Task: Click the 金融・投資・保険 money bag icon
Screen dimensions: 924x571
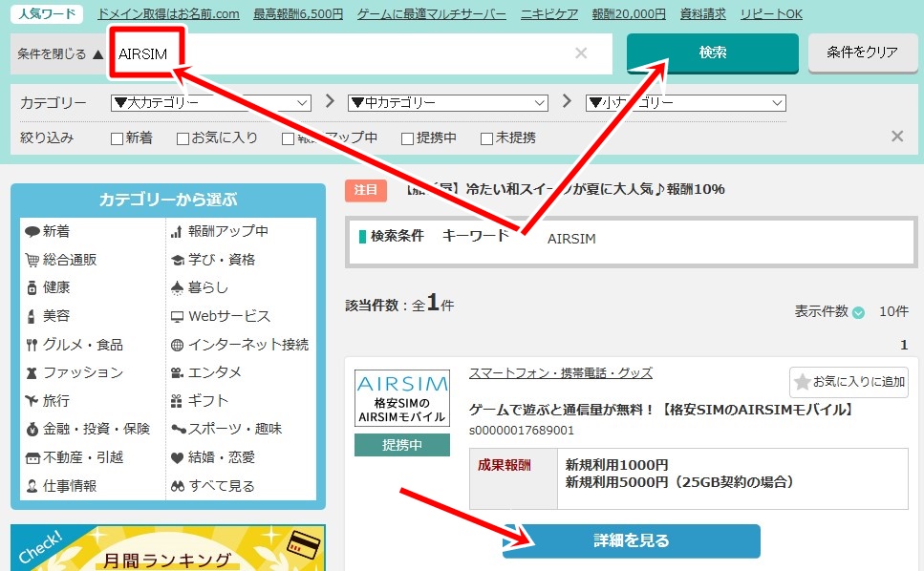Action: tap(32, 429)
